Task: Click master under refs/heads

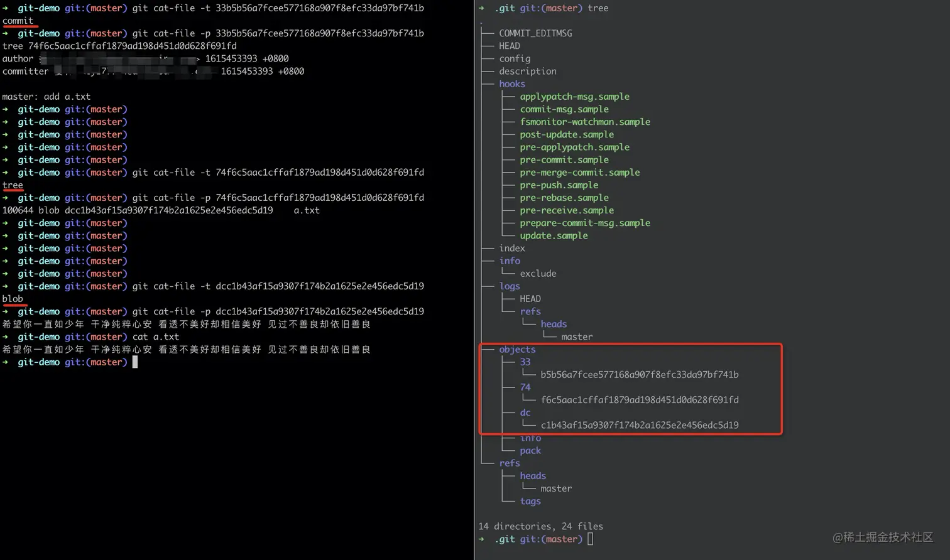Action: pos(556,488)
